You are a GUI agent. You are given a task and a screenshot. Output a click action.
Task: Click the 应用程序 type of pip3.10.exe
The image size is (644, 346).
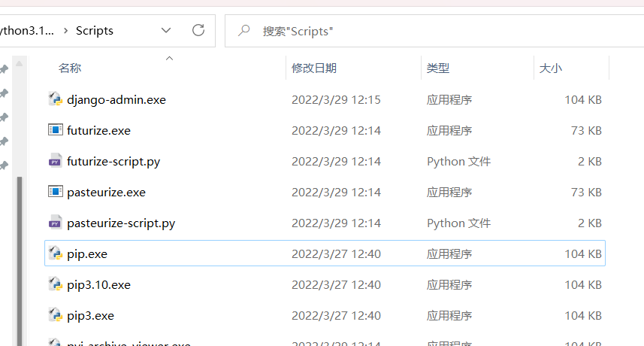point(449,285)
